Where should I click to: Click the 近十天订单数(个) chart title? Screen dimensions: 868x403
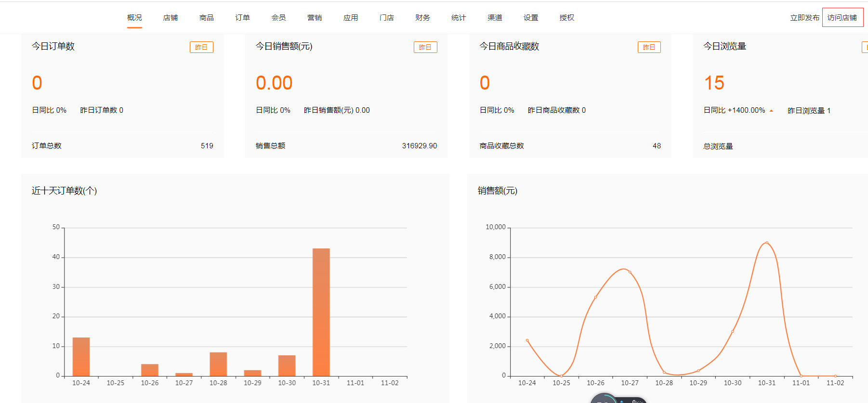point(65,191)
